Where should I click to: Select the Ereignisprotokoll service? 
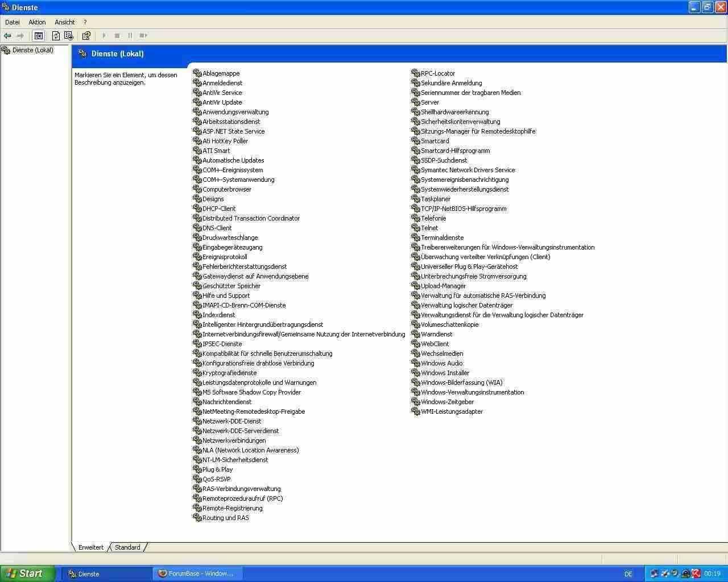click(225, 257)
